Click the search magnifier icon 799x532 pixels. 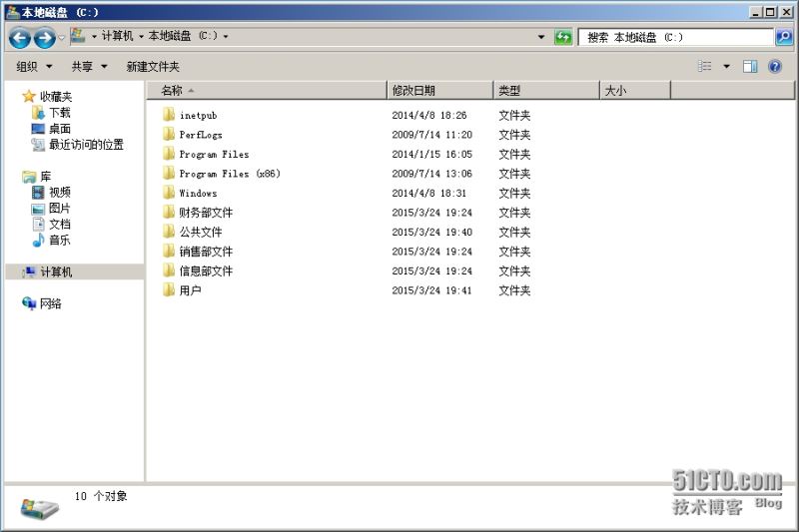784,37
